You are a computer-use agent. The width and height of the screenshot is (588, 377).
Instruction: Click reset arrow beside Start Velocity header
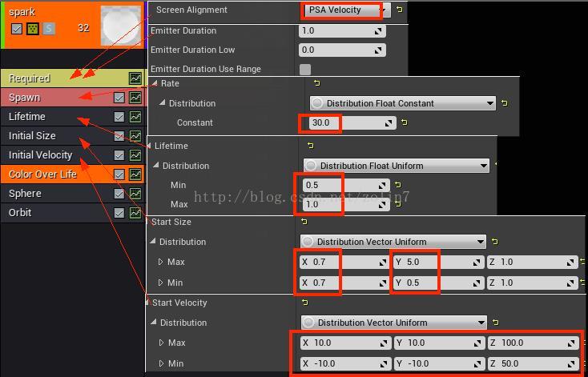(x=305, y=303)
